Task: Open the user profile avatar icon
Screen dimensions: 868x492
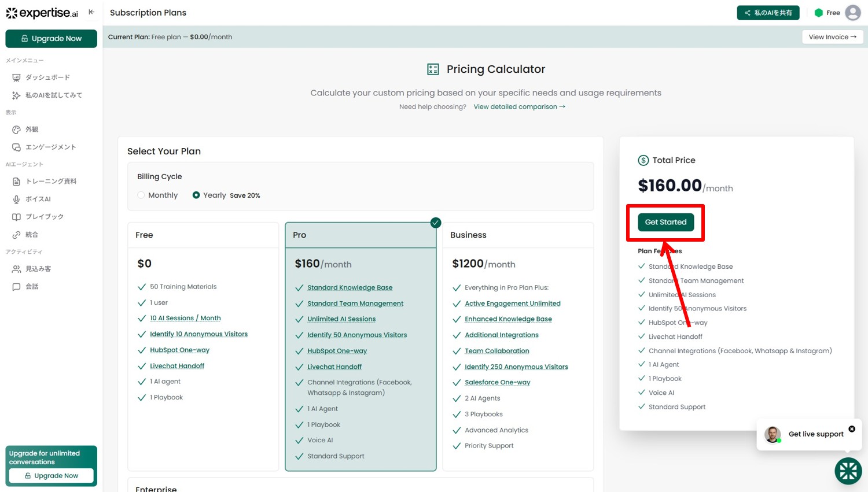Action: [x=852, y=13]
